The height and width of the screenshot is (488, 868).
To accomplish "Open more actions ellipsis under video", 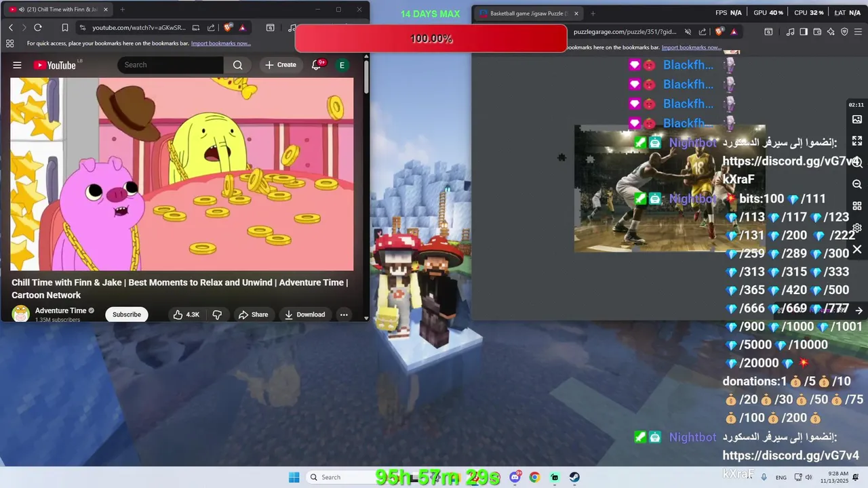I will [344, 314].
